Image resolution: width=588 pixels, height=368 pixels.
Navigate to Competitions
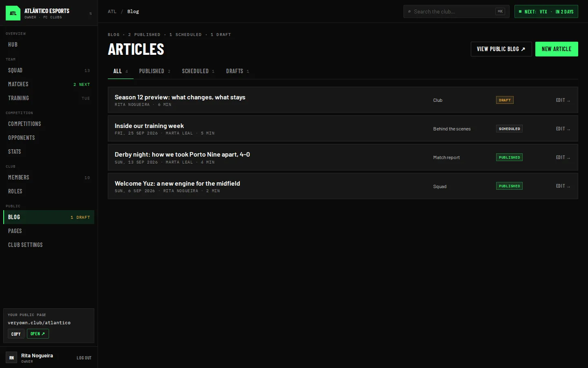click(x=49, y=124)
